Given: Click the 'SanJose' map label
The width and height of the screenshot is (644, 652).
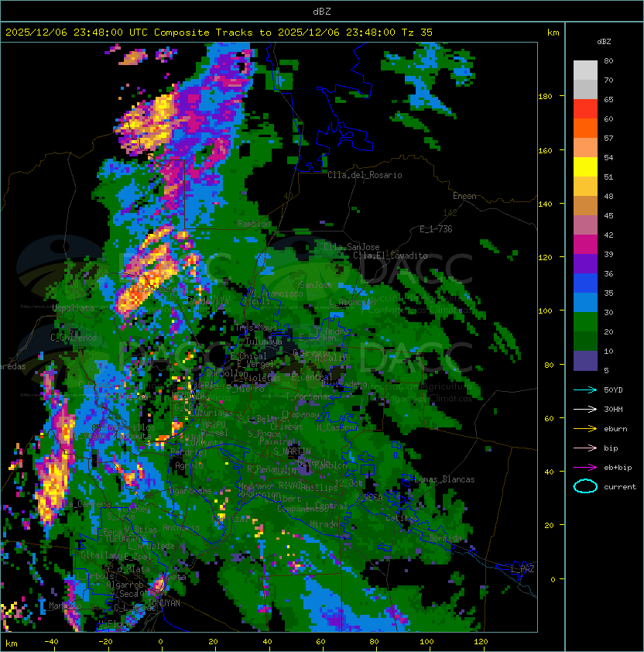Looking at the screenshot, I should pos(316,285).
